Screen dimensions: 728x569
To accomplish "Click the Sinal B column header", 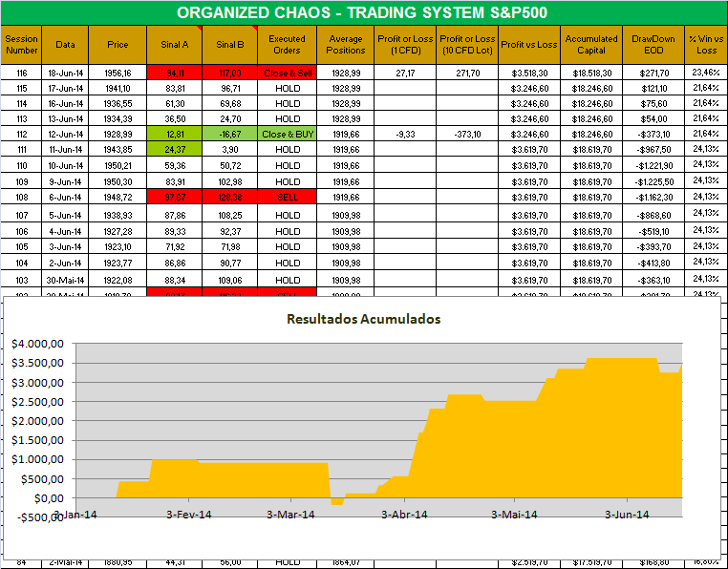I will coord(230,45).
